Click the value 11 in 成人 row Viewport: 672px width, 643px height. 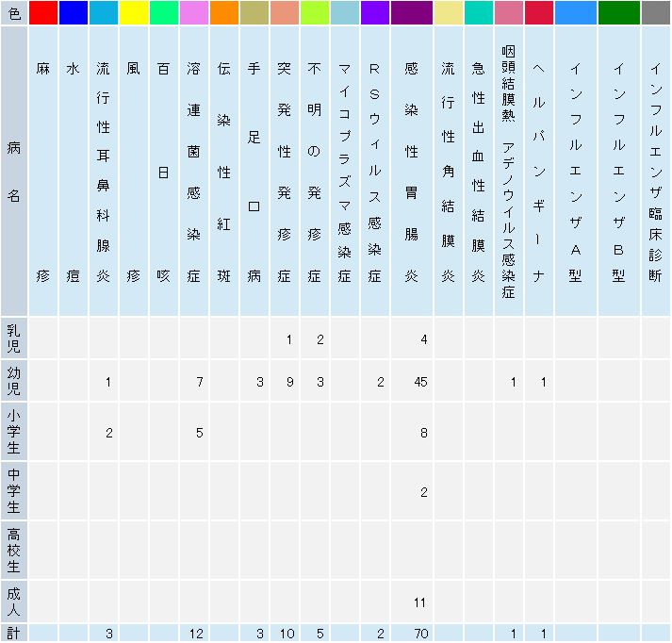419,602
